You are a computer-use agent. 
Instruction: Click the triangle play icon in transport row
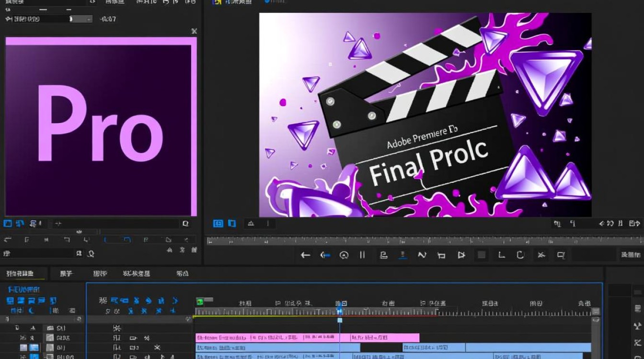pyautogui.click(x=461, y=255)
